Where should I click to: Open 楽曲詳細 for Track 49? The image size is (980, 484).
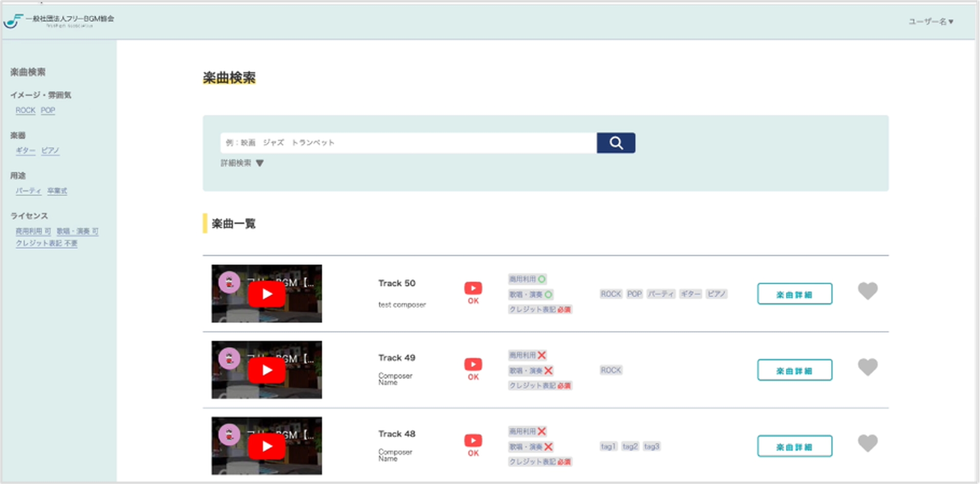[x=794, y=370]
